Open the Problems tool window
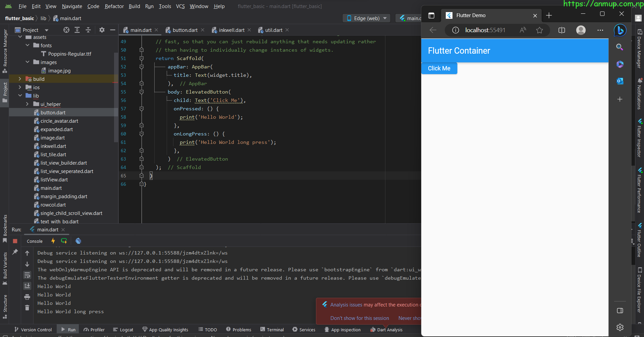Image resolution: width=644 pixels, height=337 pixels. coord(238,330)
